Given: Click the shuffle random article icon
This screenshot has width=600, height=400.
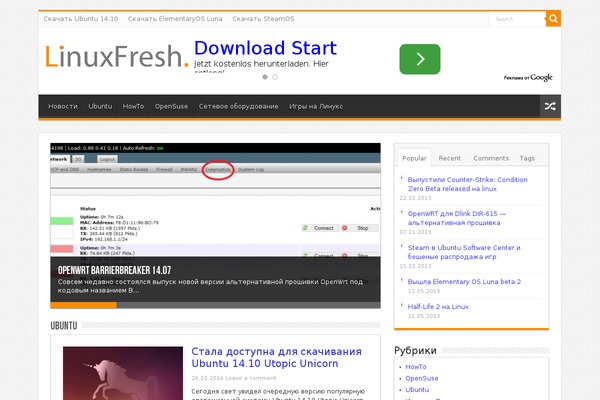Looking at the screenshot, I should coord(550,106).
